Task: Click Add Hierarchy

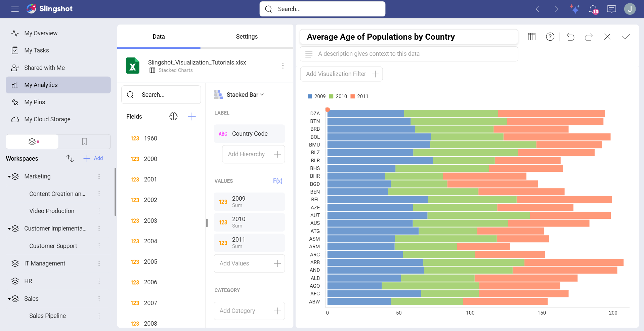Action: (x=253, y=154)
